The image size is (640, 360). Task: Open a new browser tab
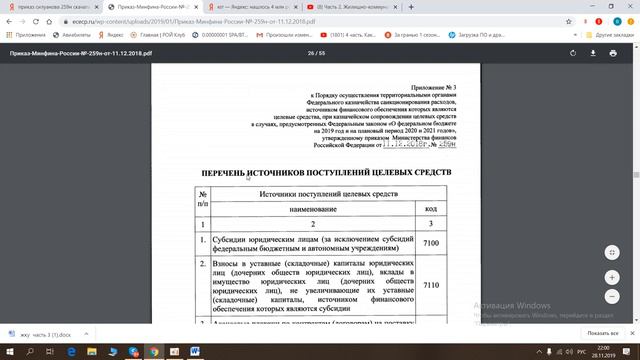point(411,7)
